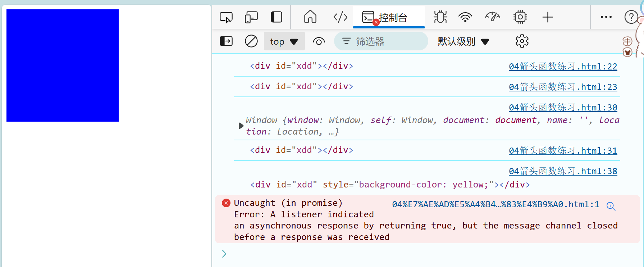Open the Performance gauge panel

(493, 17)
